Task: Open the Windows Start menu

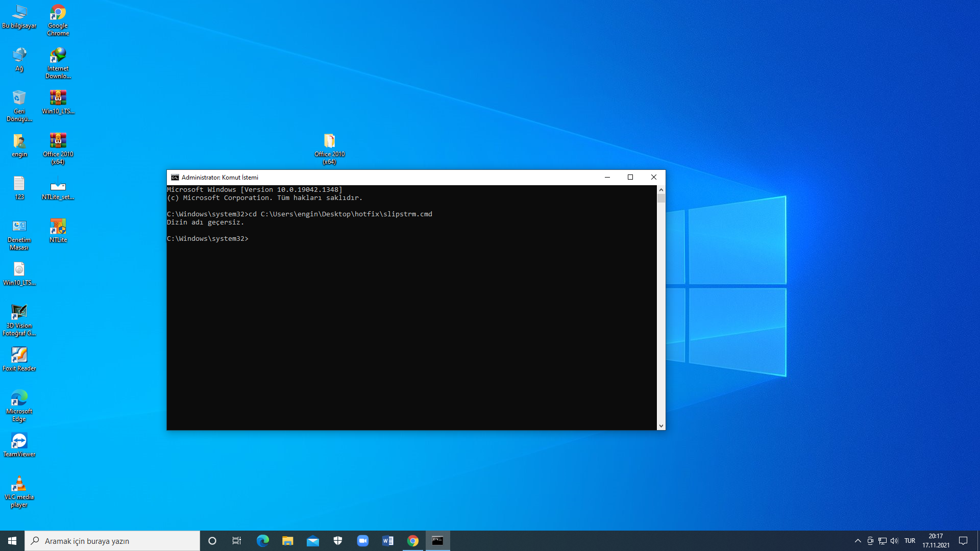Action: (x=12, y=541)
